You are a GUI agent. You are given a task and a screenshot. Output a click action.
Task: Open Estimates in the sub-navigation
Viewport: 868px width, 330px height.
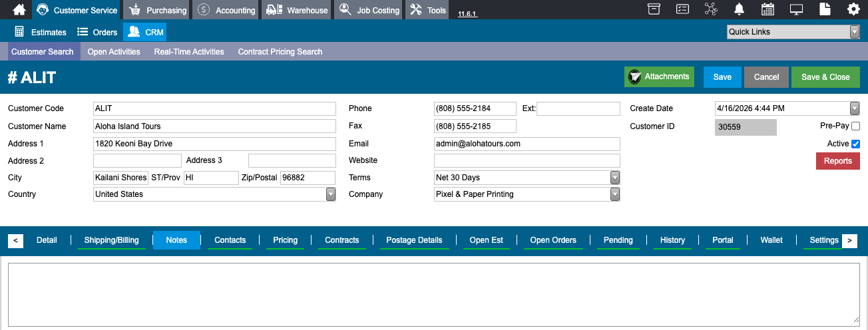pyautogui.click(x=40, y=32)
